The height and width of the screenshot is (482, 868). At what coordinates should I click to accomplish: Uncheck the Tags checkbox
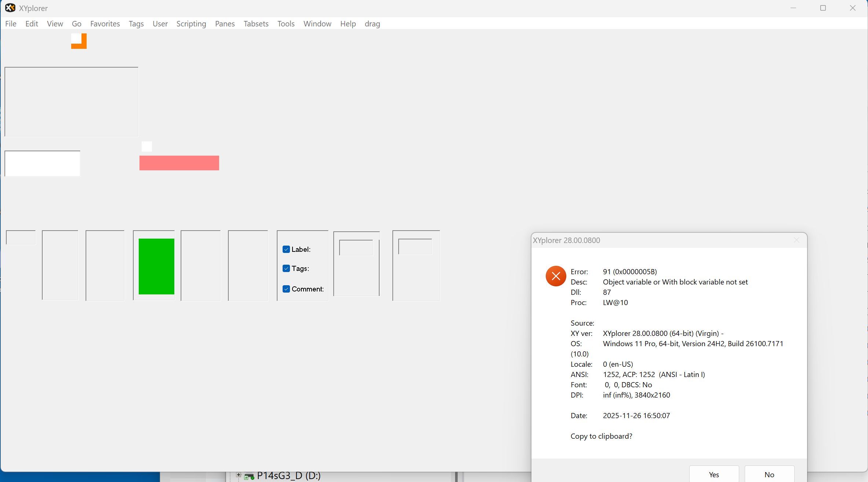click(x=286, y=268)
